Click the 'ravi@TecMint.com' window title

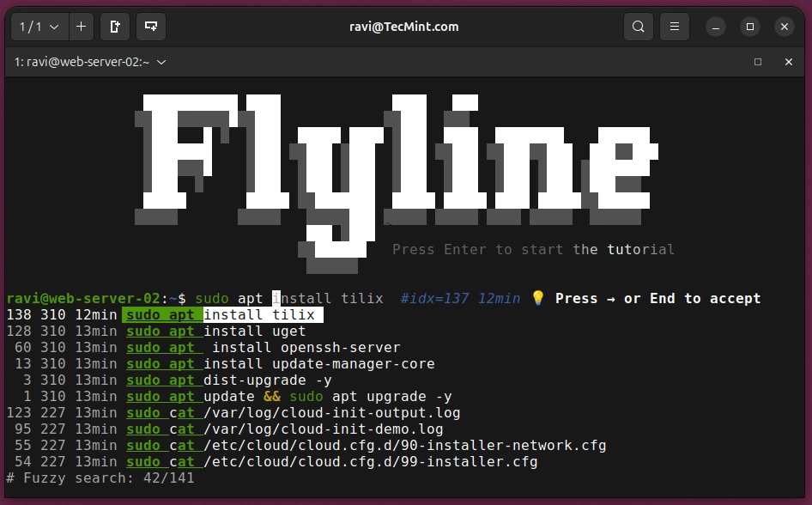click(x=404, y=27)
